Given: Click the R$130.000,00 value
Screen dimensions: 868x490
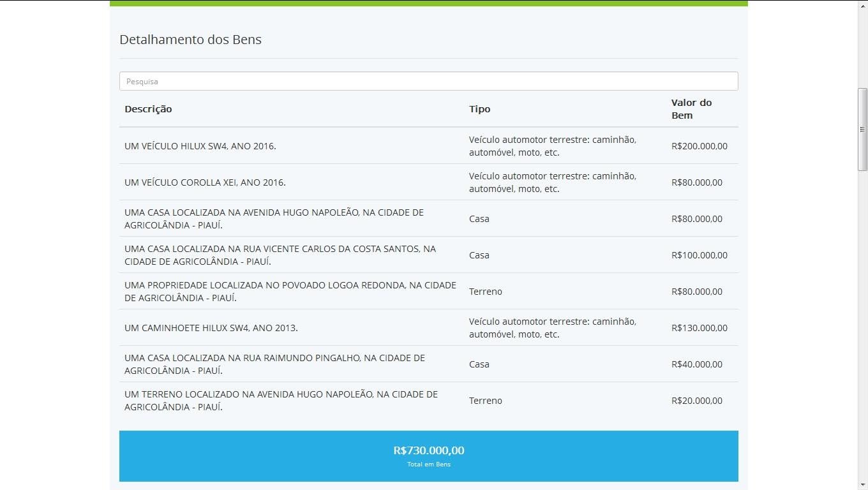Looking at the screenshot, I should [700, 328].
